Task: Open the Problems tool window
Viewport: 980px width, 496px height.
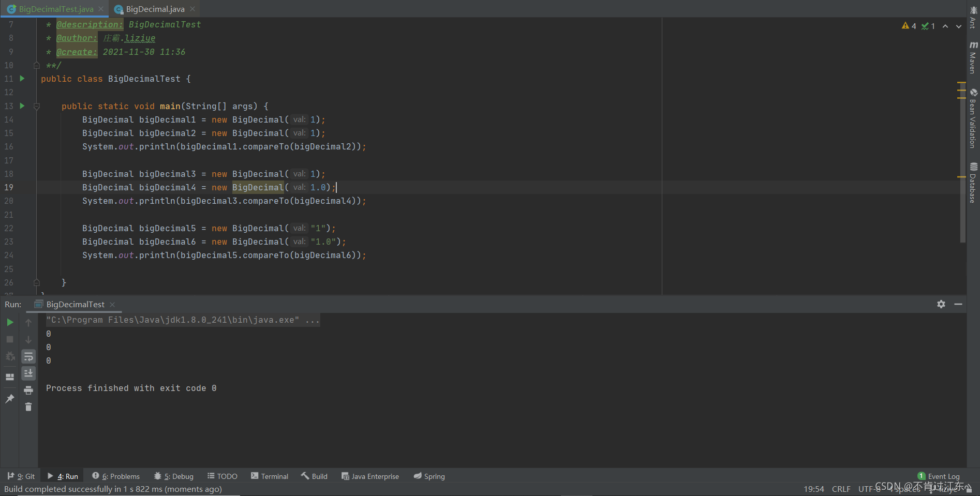Action: tap(116, 476)
